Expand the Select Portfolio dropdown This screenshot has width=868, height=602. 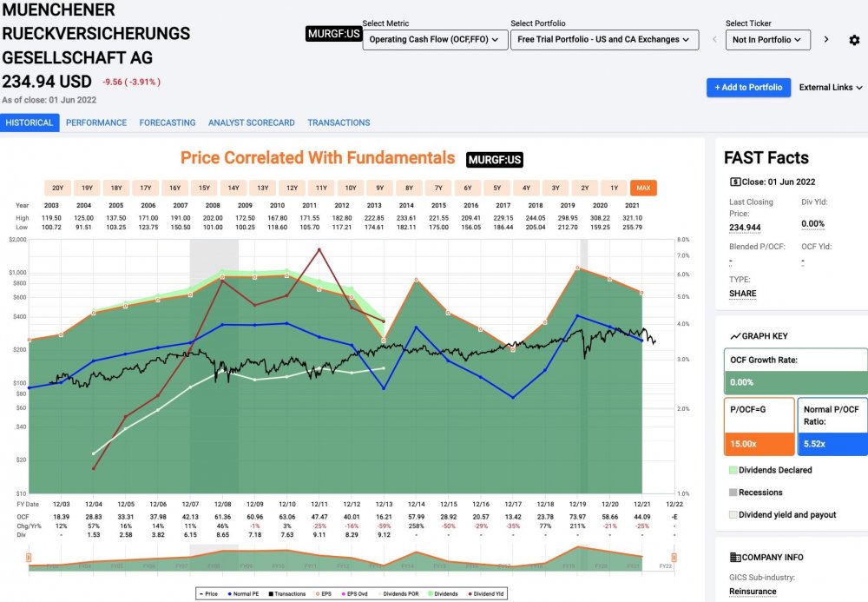click(x=604, y=39)
